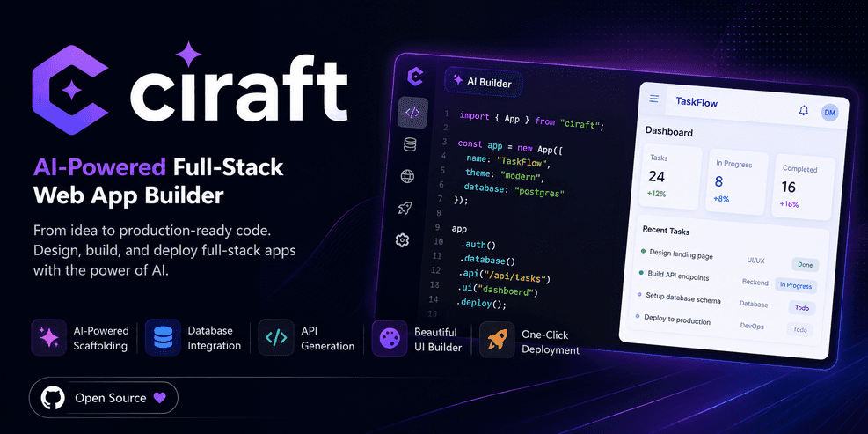The width and height of the screenshot is (868, 434).
Task: Open the DM user avatar
Action: tap(830, 113)
